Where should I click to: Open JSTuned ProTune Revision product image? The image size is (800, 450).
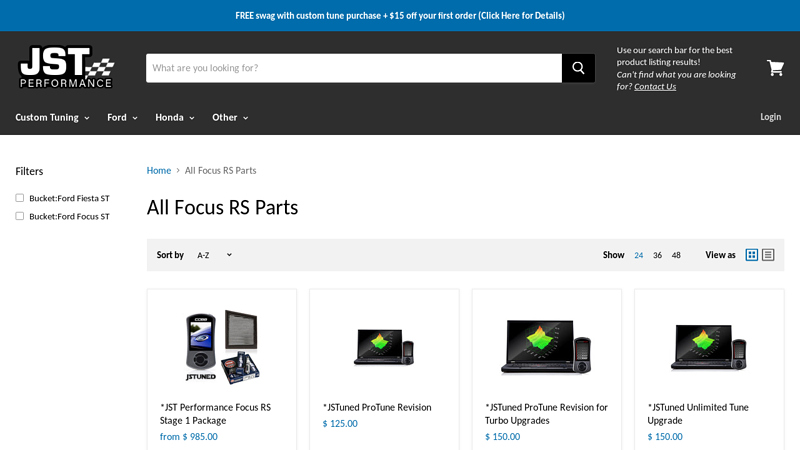[384, 346]
